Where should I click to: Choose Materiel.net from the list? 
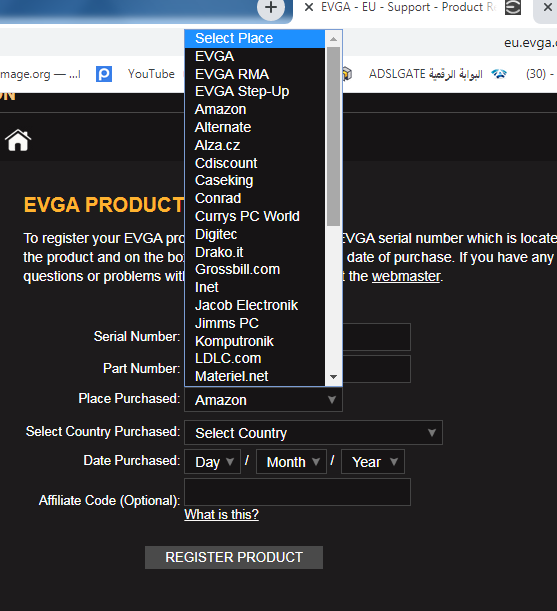[255, 376]
